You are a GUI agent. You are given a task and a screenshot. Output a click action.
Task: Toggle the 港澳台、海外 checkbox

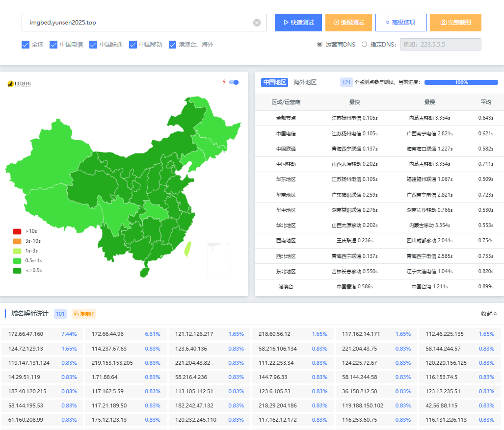pos(173,45)
